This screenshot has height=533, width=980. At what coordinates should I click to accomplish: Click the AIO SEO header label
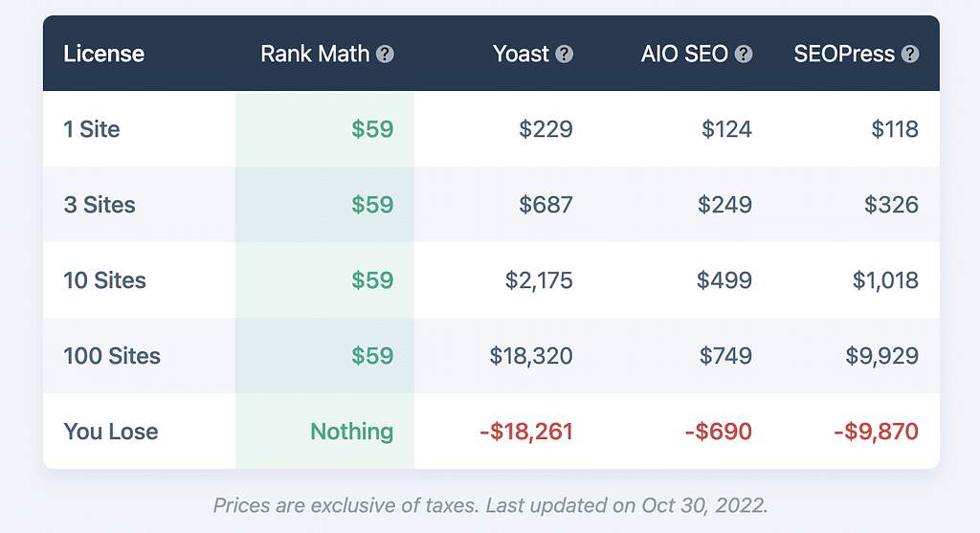(684, 54)
